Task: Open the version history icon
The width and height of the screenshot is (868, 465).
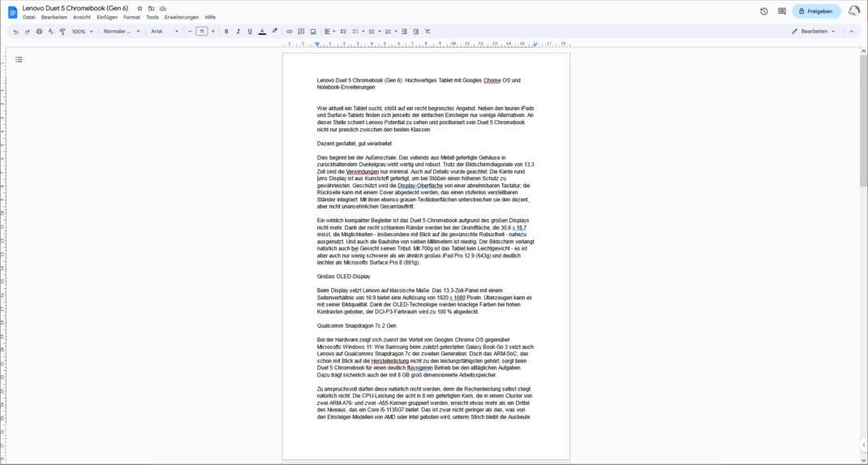Action: (764, 11)
